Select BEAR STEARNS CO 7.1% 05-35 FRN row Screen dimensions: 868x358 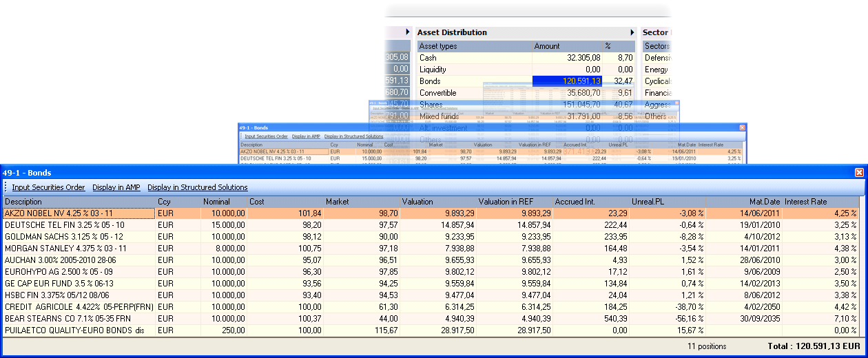click(431, 319)
